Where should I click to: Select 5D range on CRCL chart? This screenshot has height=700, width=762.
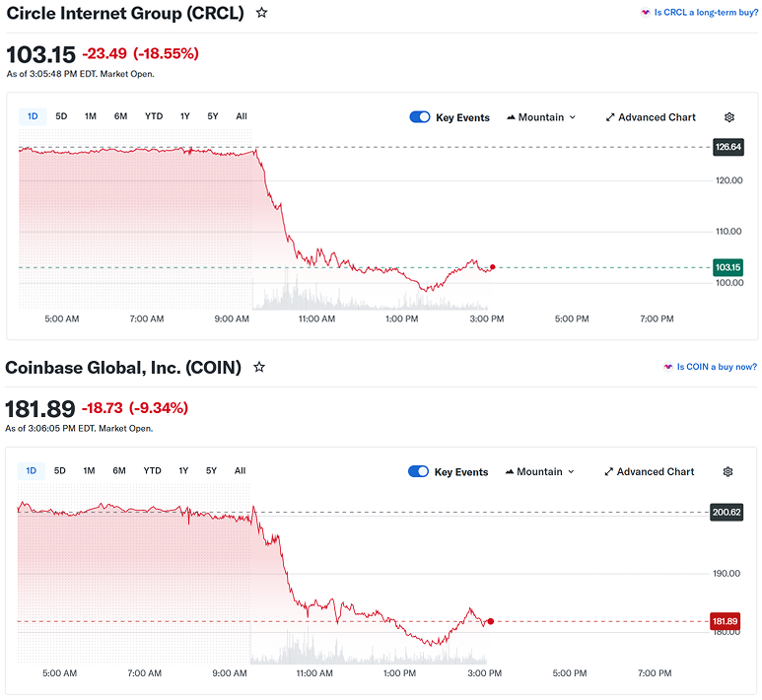[x=61, y=116]
